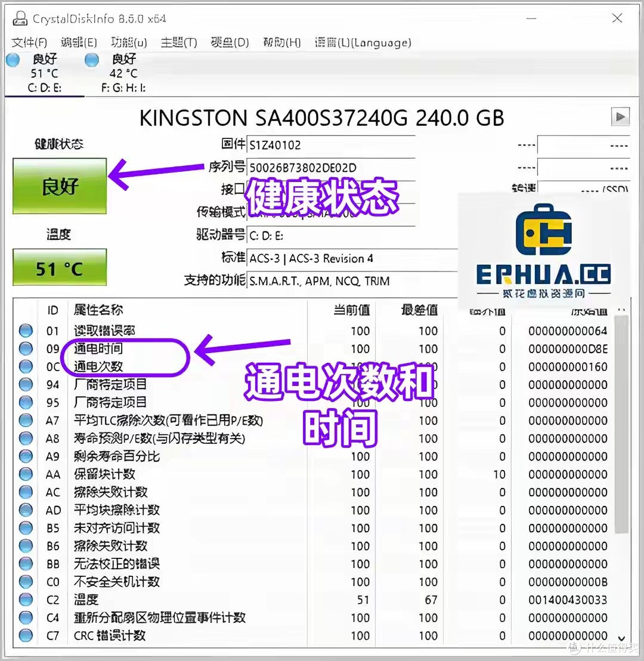Click raw value 00000000000B
This screenshot has width=644, height=661.
click(x=568, y=582)
